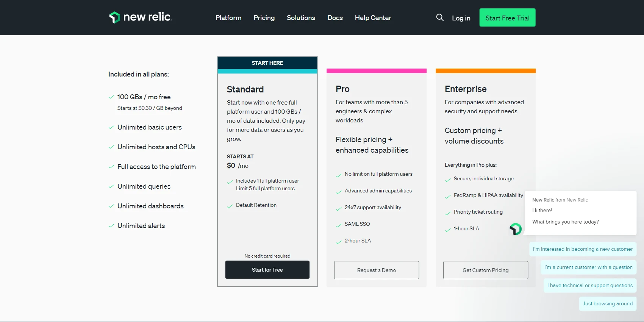Choose "Just browsing around" chat reply
The width and height of the screenshot is (644, 322).
608,304
